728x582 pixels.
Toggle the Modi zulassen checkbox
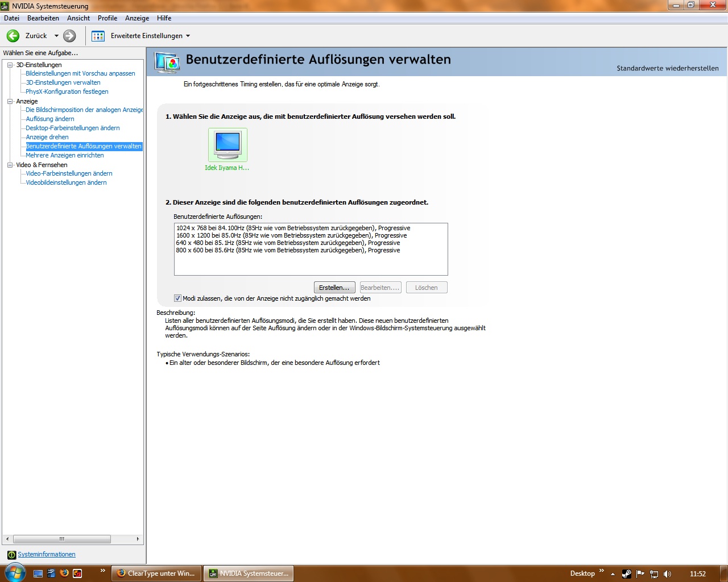pos(177,298)
